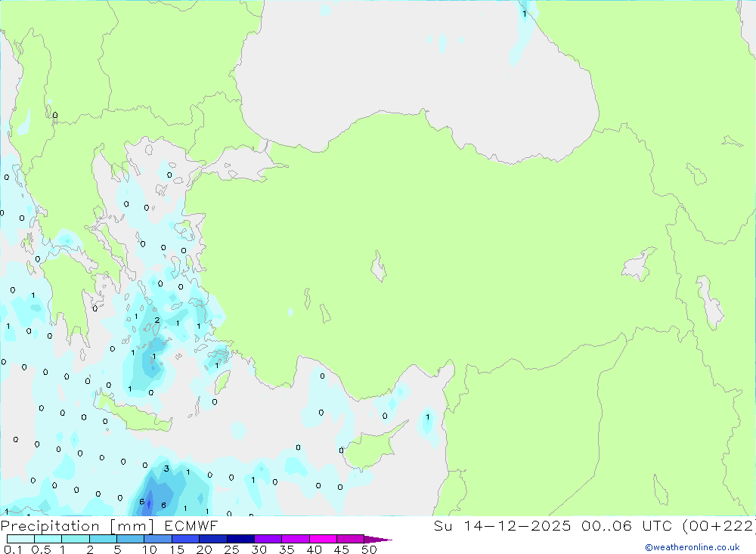
Task: Select legend swatch between 35 and 40
Action: pyautogui.click(x=296, y=539)
